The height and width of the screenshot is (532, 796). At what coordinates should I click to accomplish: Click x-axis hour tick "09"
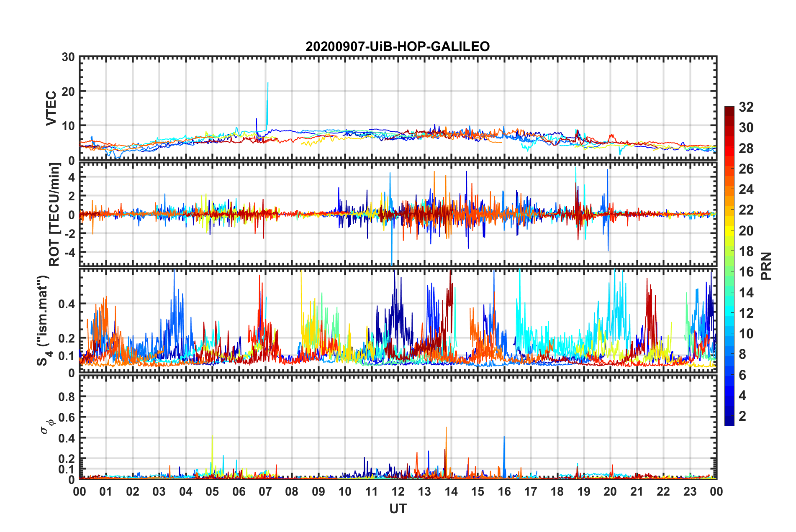(x=318, y=491)
